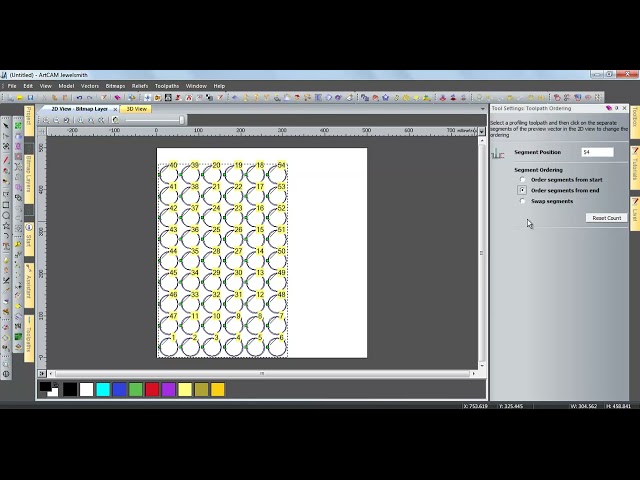Screen dimensions: 640x480
Task: Click the green grid icon in left toolbar
Action: coord(18,126)
